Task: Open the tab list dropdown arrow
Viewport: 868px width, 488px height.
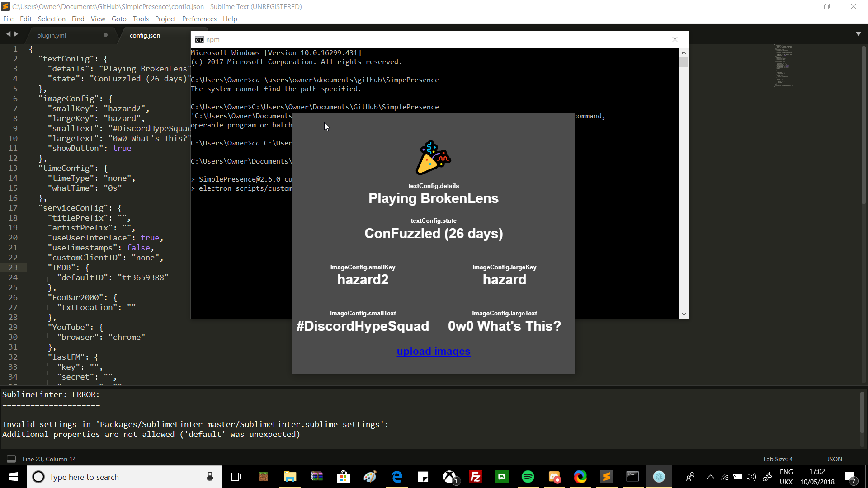Action: point(859,34)
